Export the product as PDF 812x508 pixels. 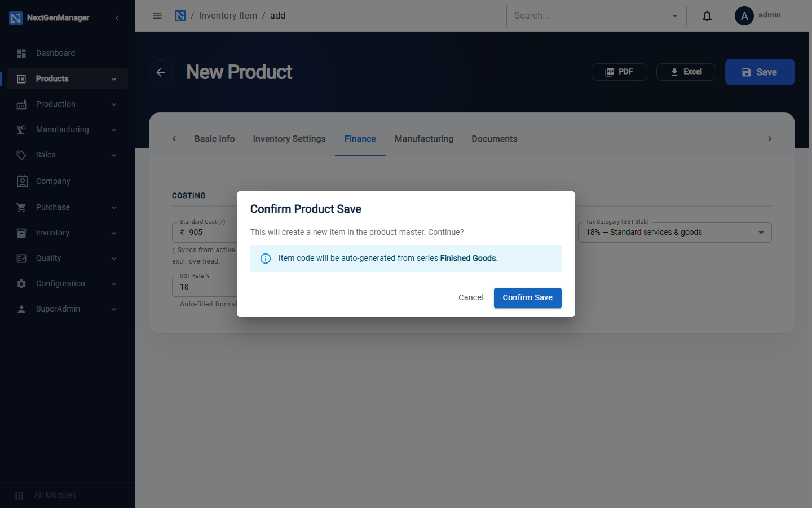[619, 72]
